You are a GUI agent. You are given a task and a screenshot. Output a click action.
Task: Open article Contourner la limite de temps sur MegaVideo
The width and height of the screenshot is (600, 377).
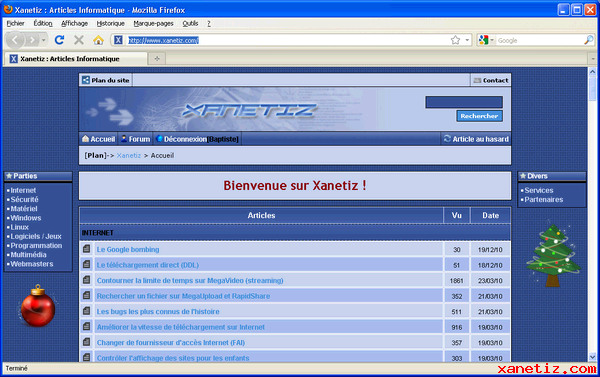[x=190, y=281]
